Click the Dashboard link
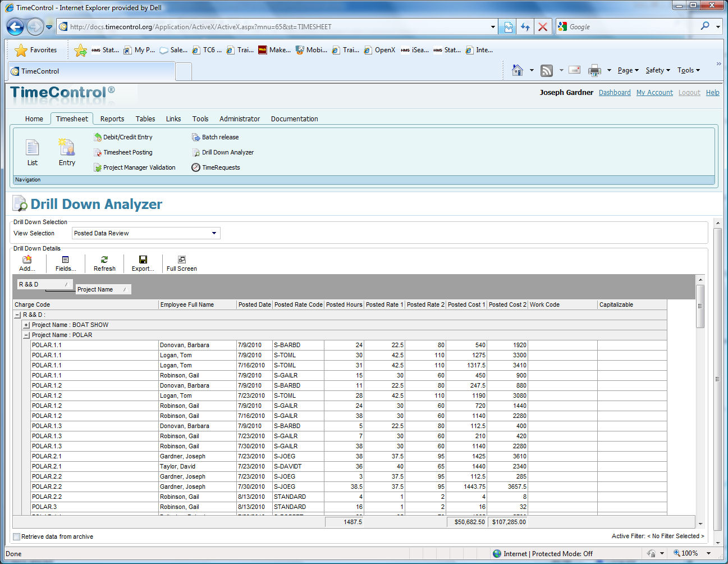The image size is (728, 564). [615, 93]
